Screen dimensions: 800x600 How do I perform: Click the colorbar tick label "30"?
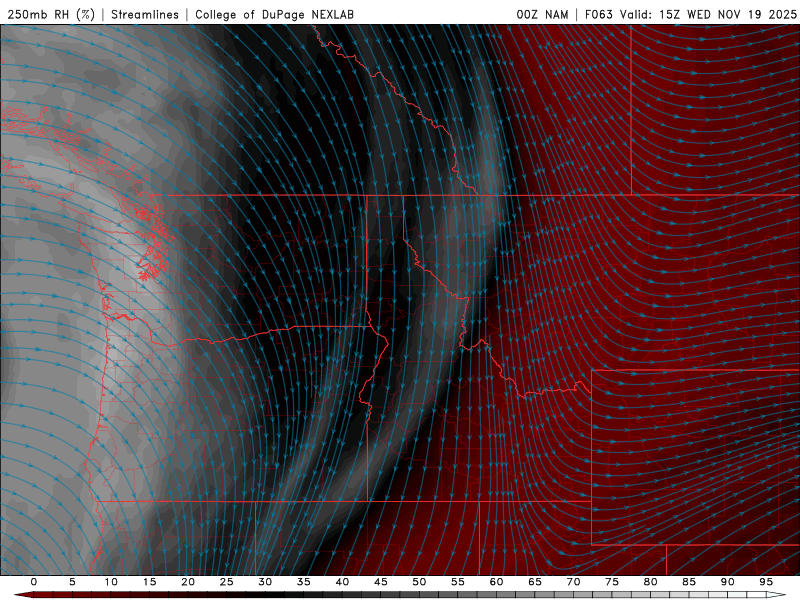[265, 582]
